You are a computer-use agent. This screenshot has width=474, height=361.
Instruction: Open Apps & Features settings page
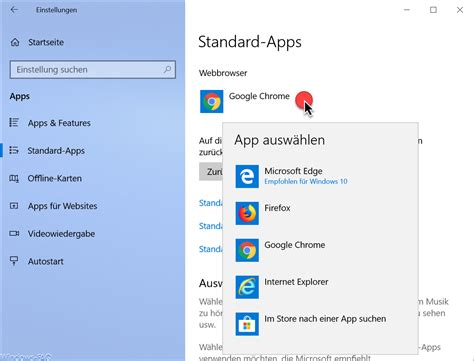(x=59, y=123)
